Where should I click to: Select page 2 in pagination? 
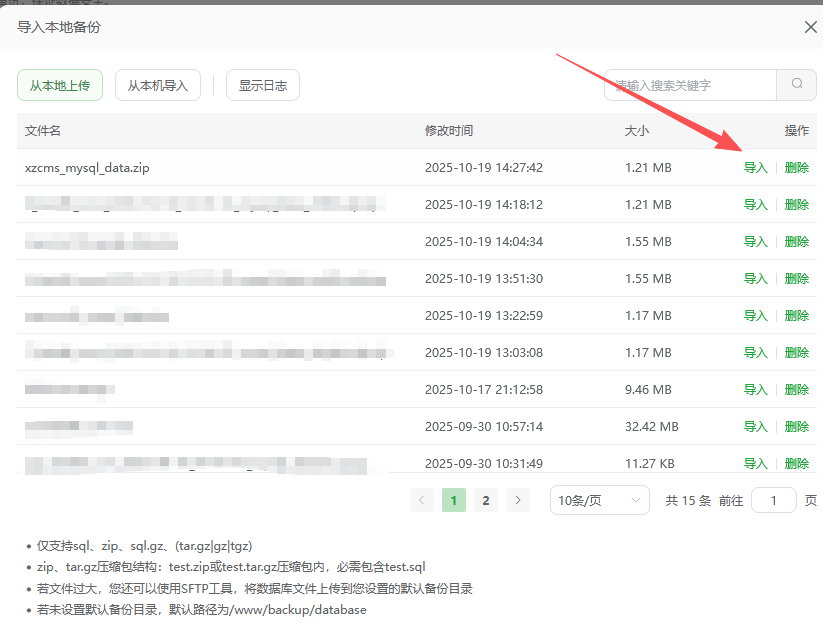[486, 500]
